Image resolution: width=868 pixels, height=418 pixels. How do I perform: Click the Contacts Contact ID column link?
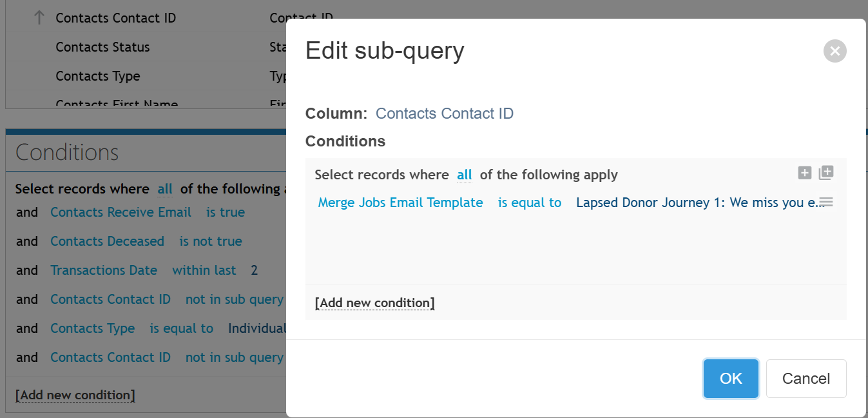pos(445,114)
